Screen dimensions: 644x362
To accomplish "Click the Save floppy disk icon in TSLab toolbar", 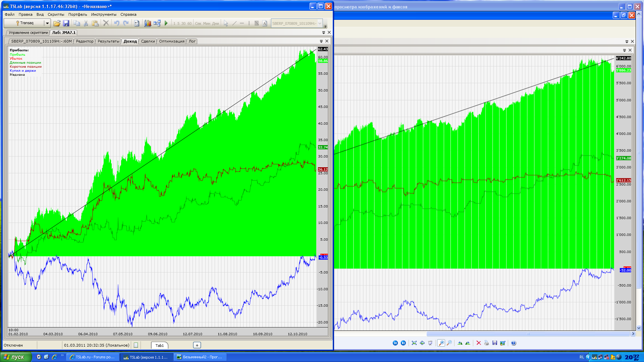I will pos(66,23).
